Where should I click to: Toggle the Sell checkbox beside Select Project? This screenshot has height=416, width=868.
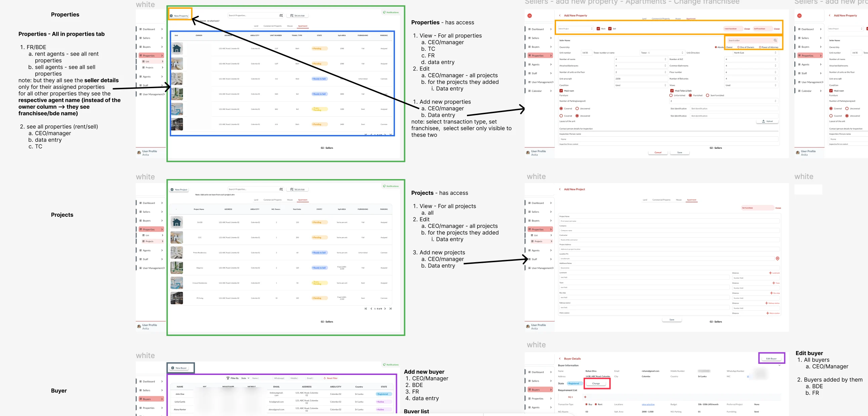[610, 29]
